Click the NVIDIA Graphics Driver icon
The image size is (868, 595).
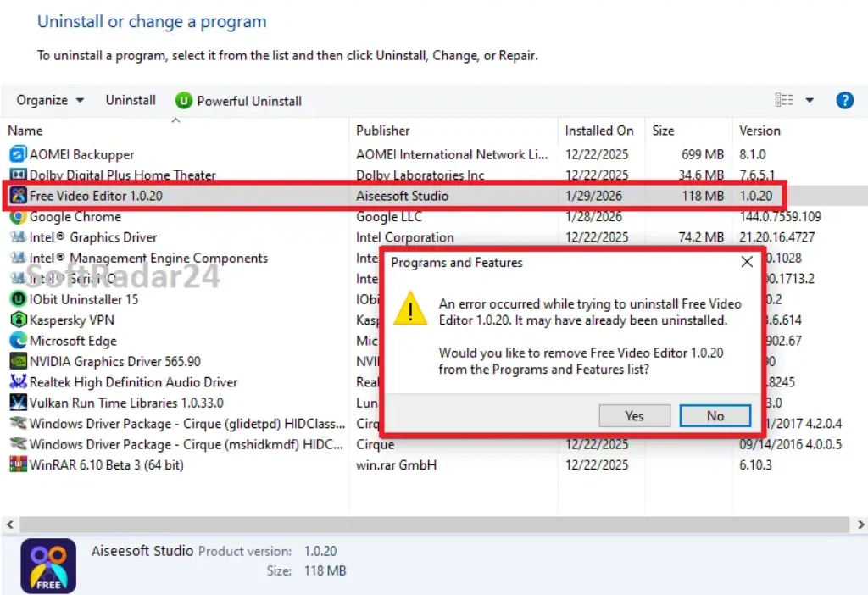coord(19,361)
